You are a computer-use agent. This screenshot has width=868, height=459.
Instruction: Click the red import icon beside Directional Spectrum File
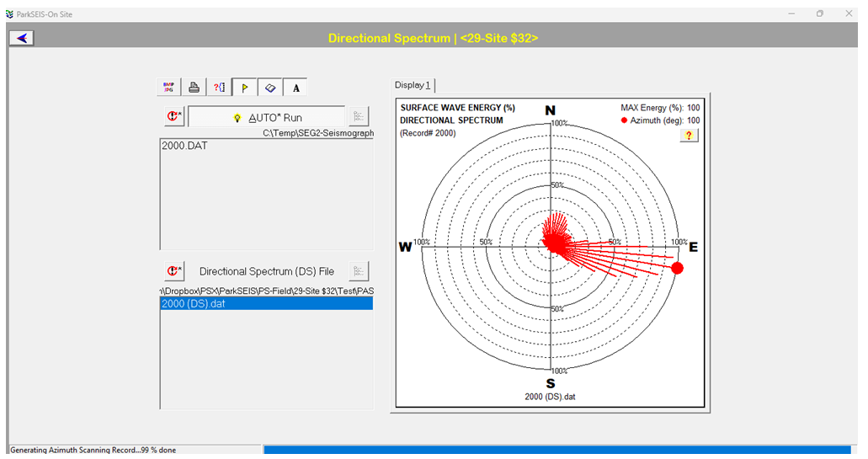click(173, 271)
